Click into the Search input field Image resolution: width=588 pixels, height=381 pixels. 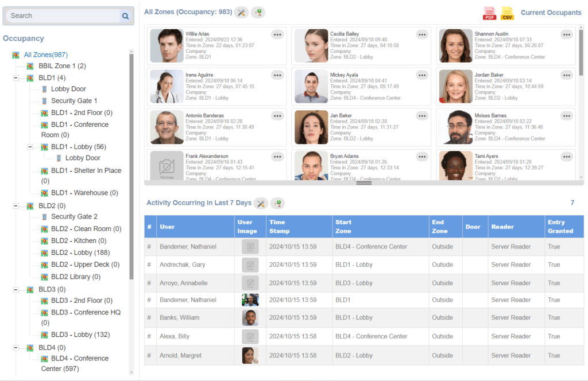[62, 16]
